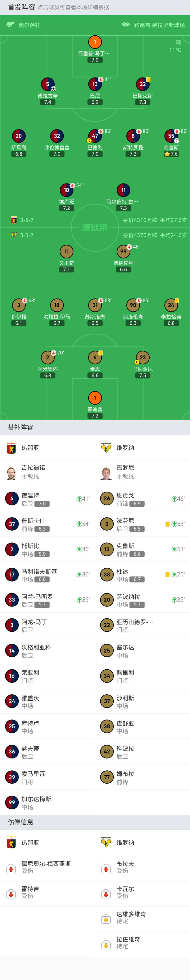Tap 蒙迪普 goalkeeper jersey icon
The width and height of the screenshot is (190, 980).
(95, 398)
